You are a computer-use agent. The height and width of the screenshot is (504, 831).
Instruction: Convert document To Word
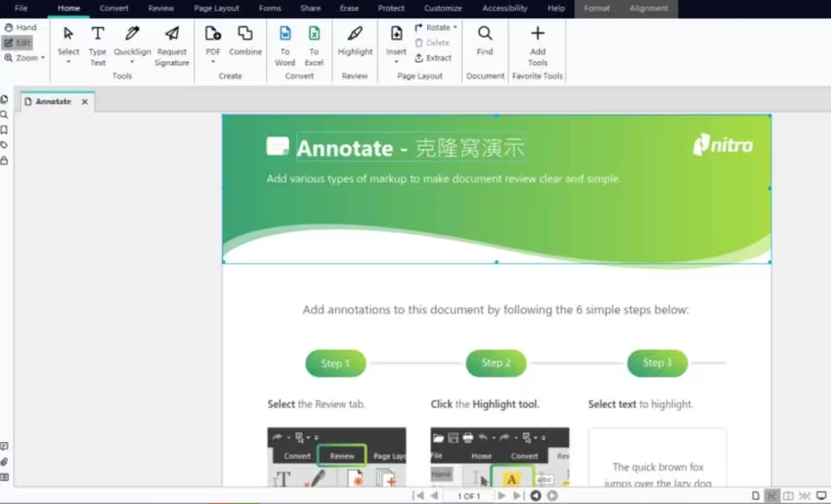[x=285, y=45]
